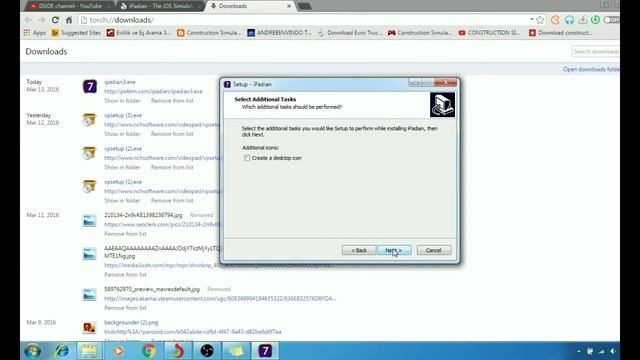Open the Download Euro Truc... bookmark
Image resolution: width=640 pixels, height=360 pixels.
click(x=349, y=33)
